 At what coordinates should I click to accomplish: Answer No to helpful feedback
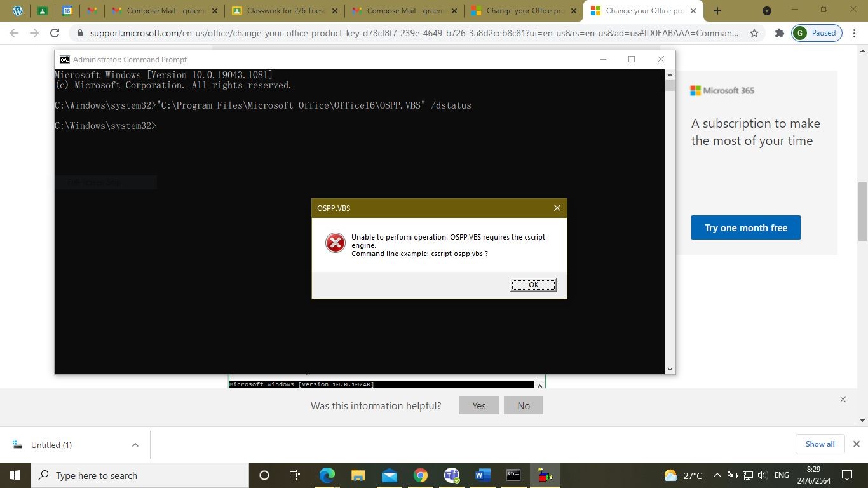click(x=524, y=405)
